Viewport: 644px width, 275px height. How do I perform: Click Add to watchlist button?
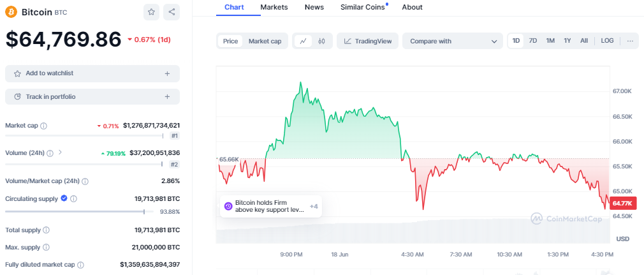[x=92, y=73]
